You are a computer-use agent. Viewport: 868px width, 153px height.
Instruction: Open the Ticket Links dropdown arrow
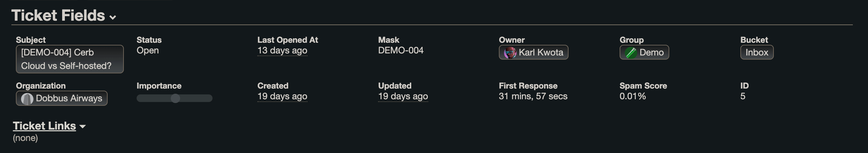pyautogui.click(x=82, y=126)
